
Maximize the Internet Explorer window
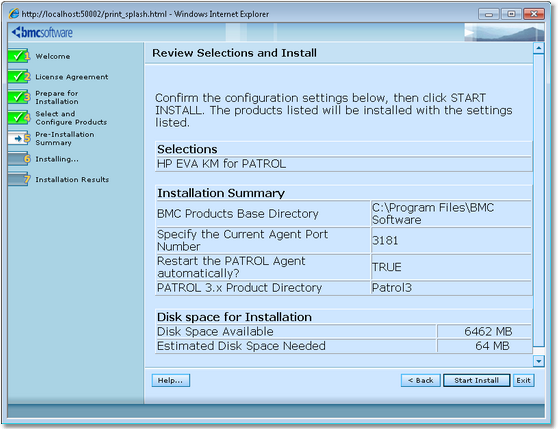[511, 14]
